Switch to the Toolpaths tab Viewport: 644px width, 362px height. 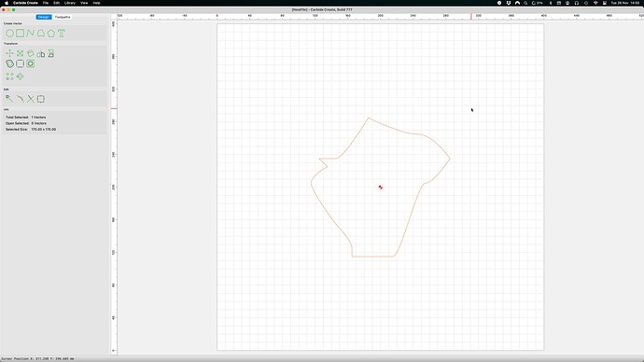pyautogui.click(x=63, y=17)
